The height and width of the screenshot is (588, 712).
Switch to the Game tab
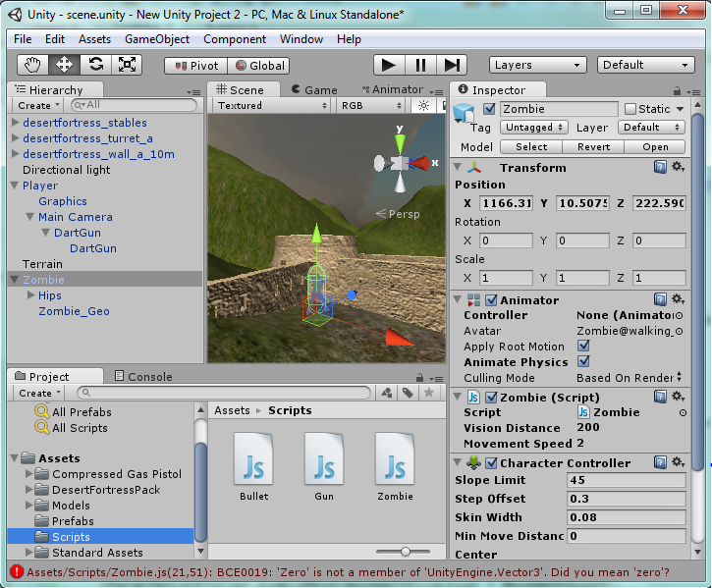tap(314, 90)
